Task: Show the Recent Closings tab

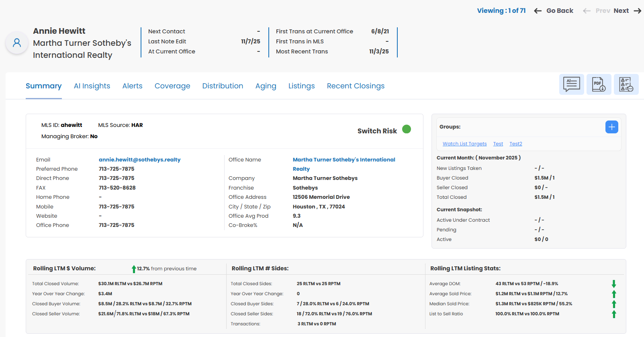Action: tap(356, 86)
